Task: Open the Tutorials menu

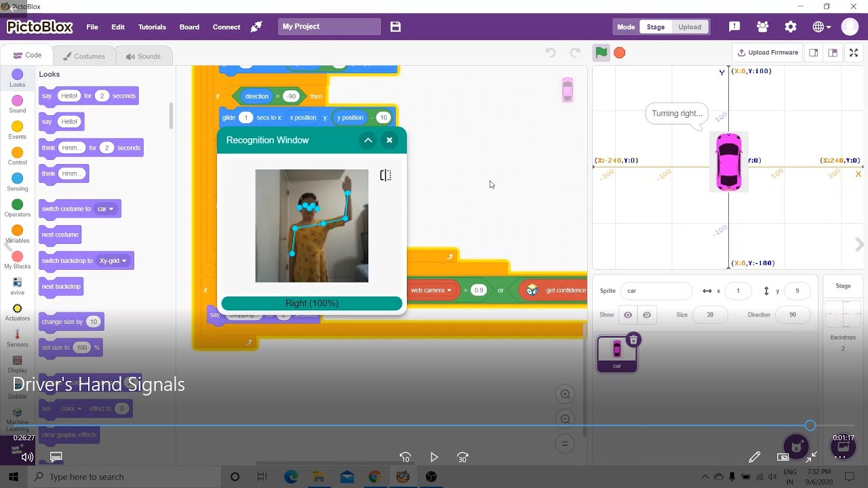Action: coord(152,27)
